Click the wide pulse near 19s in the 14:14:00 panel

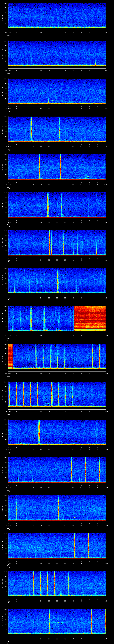(39, 432)
